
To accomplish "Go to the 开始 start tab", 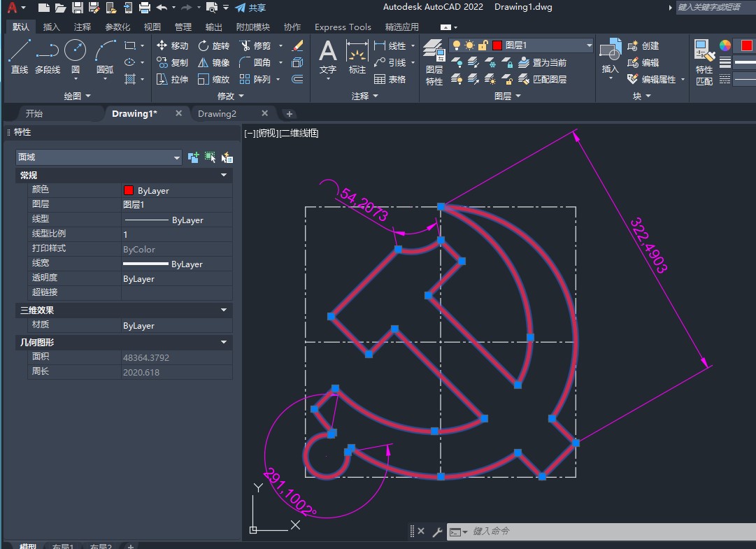I will [x=34, y=114].
